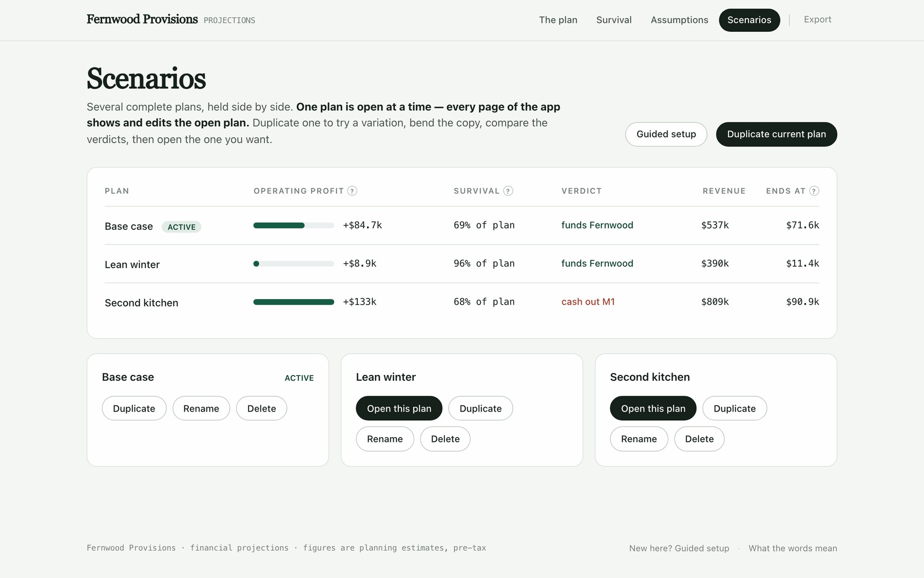Open the Assumptions nav tab
This screenshot has height=578, width=924.
click(679, 20)
